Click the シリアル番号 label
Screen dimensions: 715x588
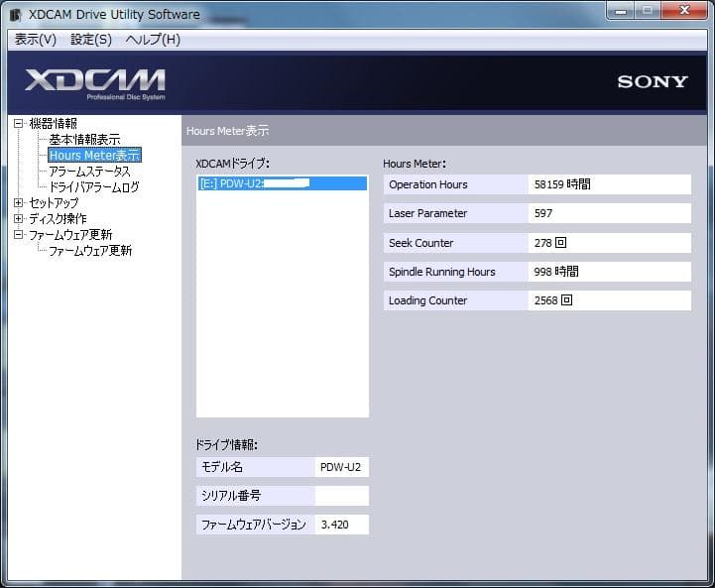(x=231, y=496)
